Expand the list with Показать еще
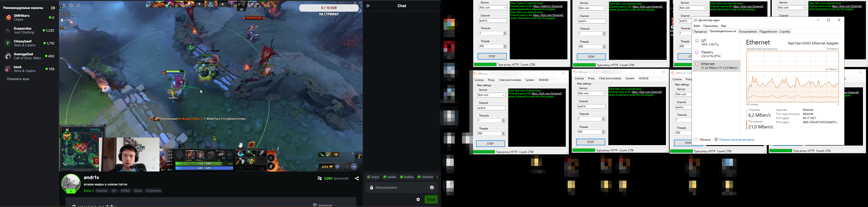This screenshot has width=868, height=207. click(18, 79)
